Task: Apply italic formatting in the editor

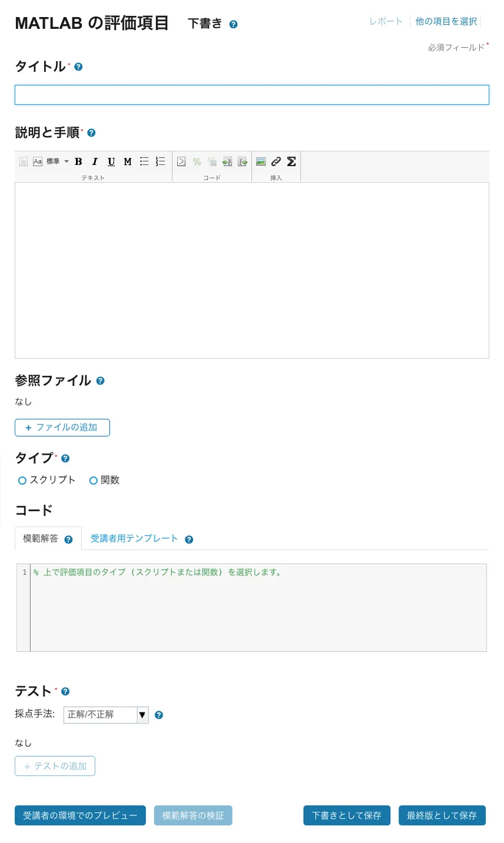Action: coord(95,161)
